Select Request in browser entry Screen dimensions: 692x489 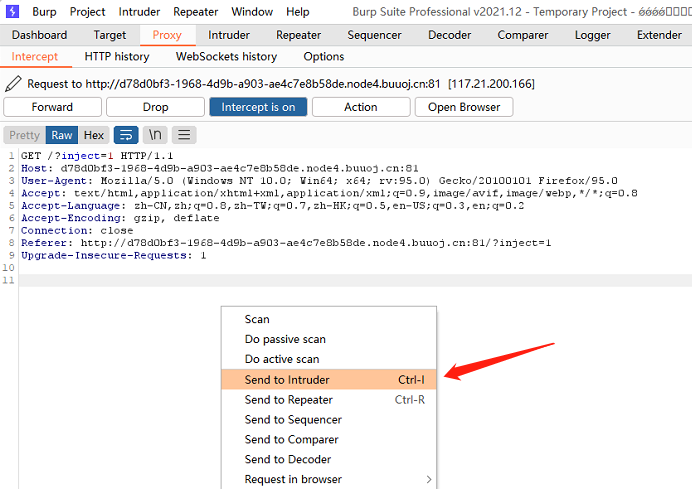click(x=329, y=479)
